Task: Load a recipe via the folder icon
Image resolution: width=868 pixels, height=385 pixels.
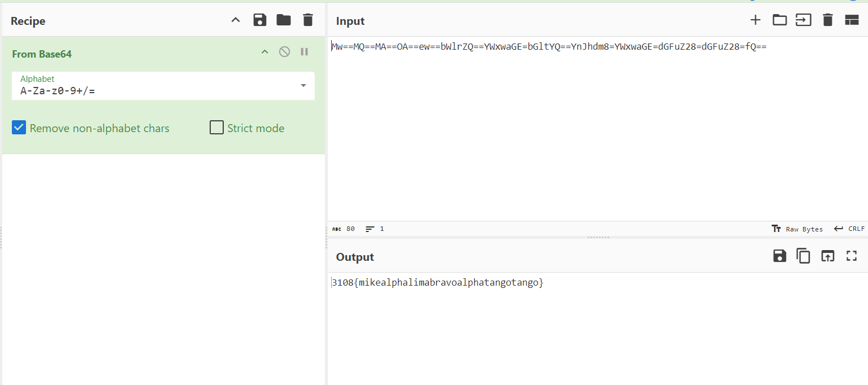Action: point(284,20)
